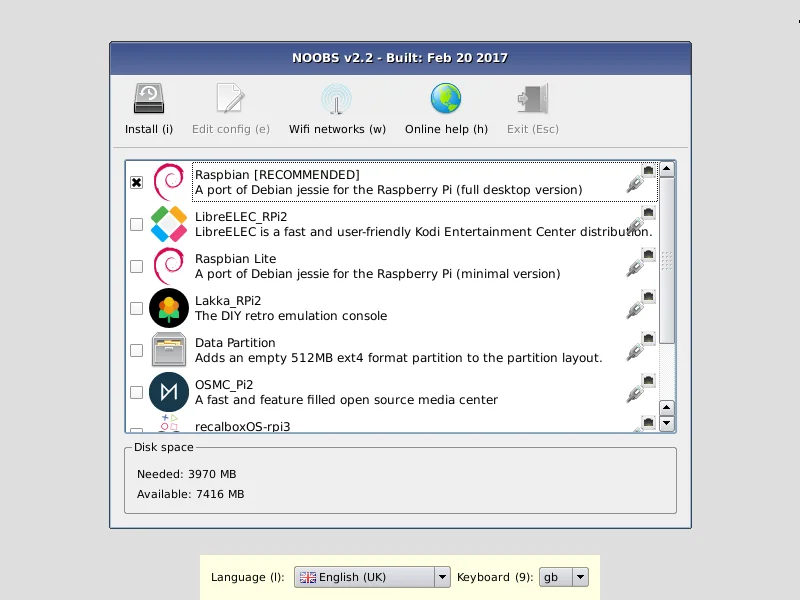Screen dimensions: 800x600
Task: Click the second up arrow near scrollbar bottom
Action: click(x=667, y=408)
